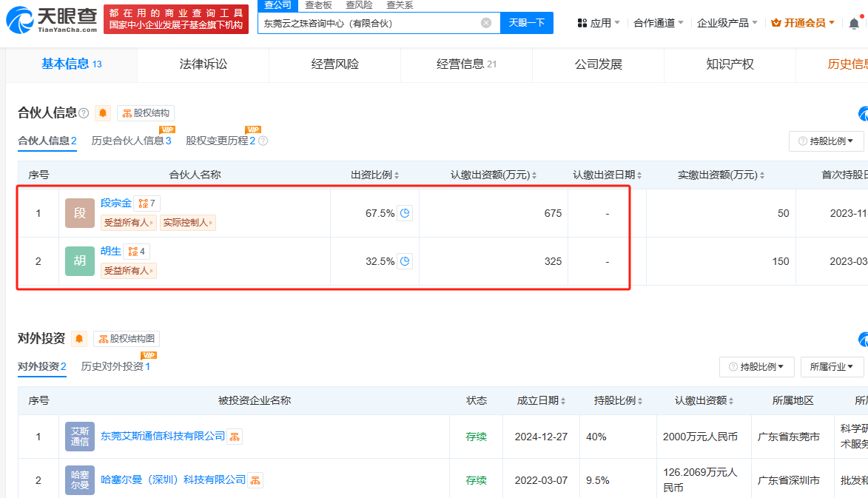Image resolution: width=868 pixels, height=498 pixels.
Task: Open the 知识产权 tab
Action: [x=730, y=64]
